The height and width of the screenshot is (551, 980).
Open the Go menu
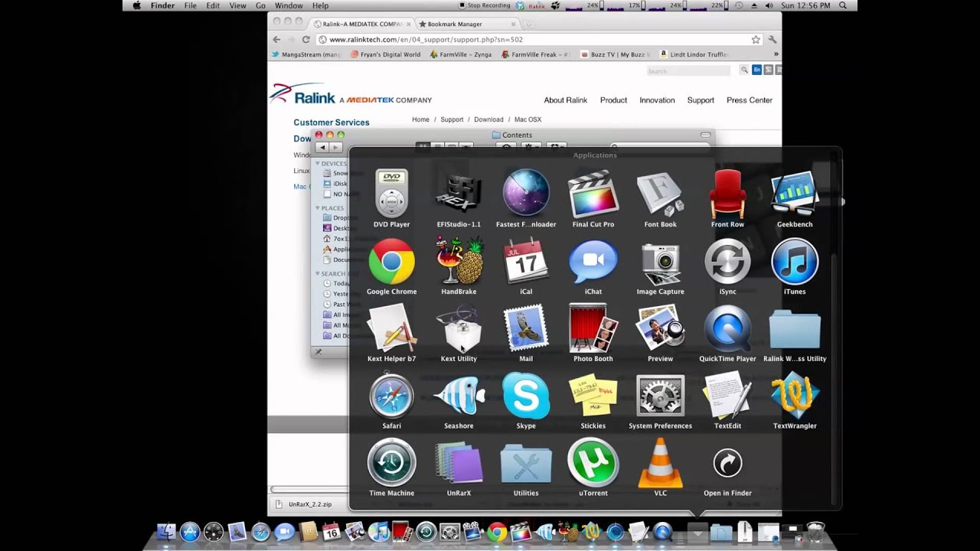260,5
